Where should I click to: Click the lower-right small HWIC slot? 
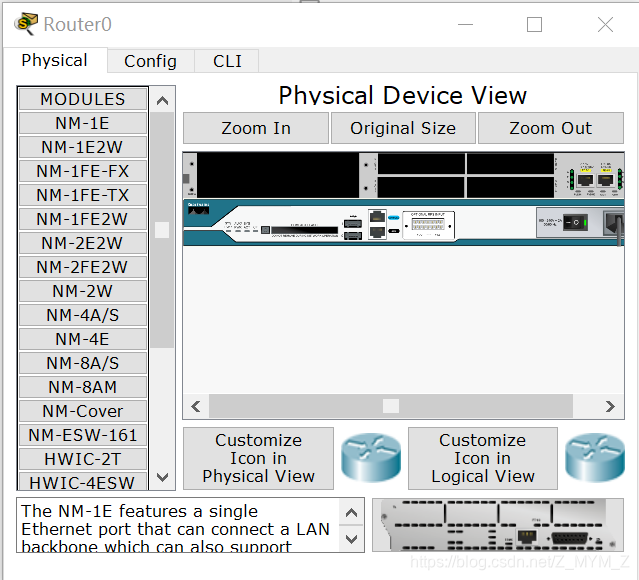[x=510, y=187]
